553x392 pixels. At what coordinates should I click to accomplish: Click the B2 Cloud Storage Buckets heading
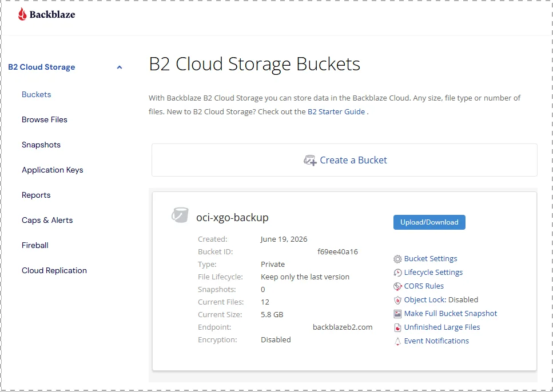click(254, 64)
